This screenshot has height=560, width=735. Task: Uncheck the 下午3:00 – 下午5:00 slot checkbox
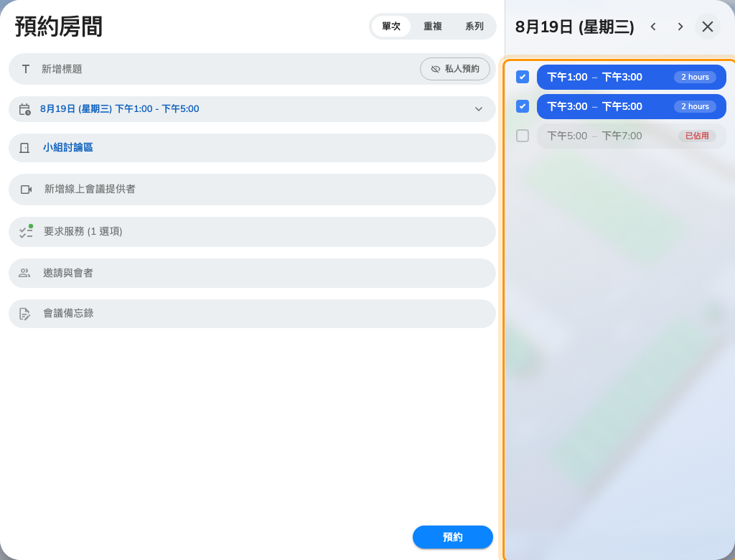click(523, 106)
